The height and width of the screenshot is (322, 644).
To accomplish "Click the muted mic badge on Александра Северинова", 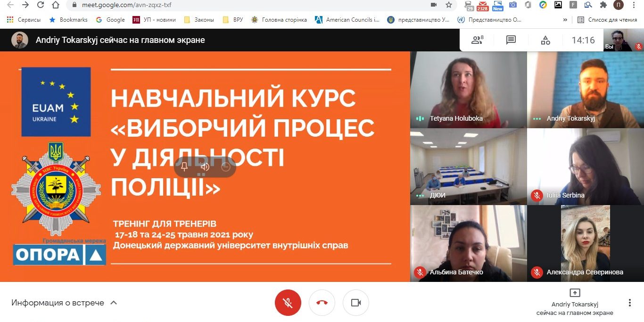I will pos(537,272).
